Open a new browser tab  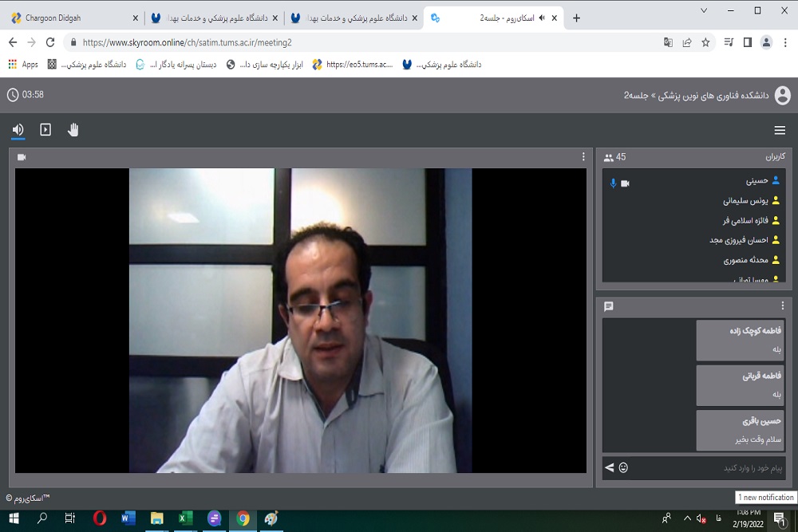click(577, 18)
